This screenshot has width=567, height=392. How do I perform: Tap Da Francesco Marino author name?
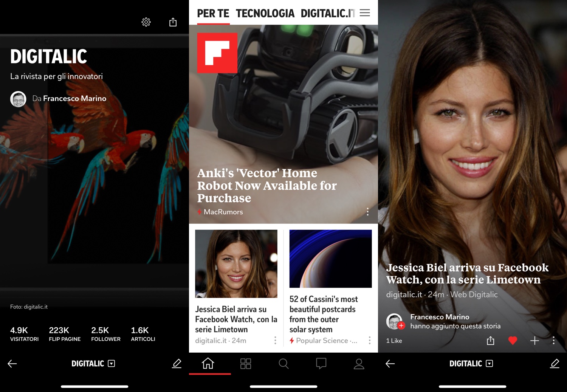69,99
